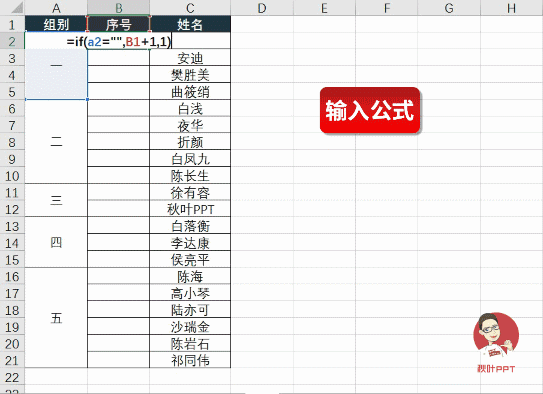Select row 2 header
This screenshot has width=543, height=394.
coord(12,41)
